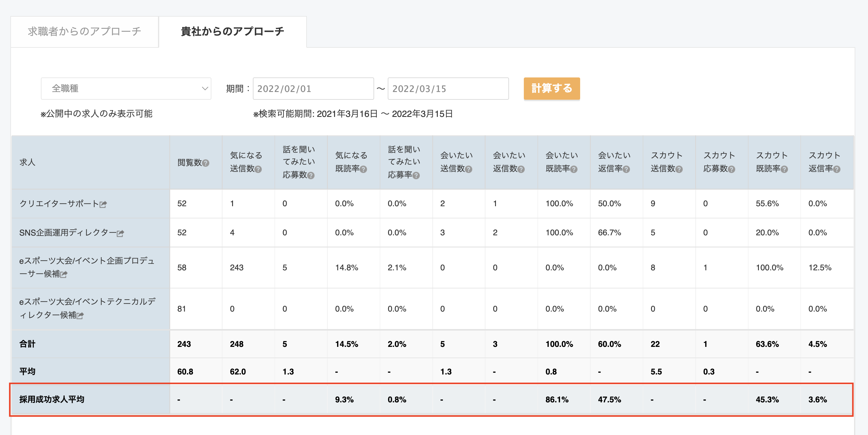868x435 pixels.
Task: Click help icon beside 会いたい既読率 header
Action: tap(574, 169)
